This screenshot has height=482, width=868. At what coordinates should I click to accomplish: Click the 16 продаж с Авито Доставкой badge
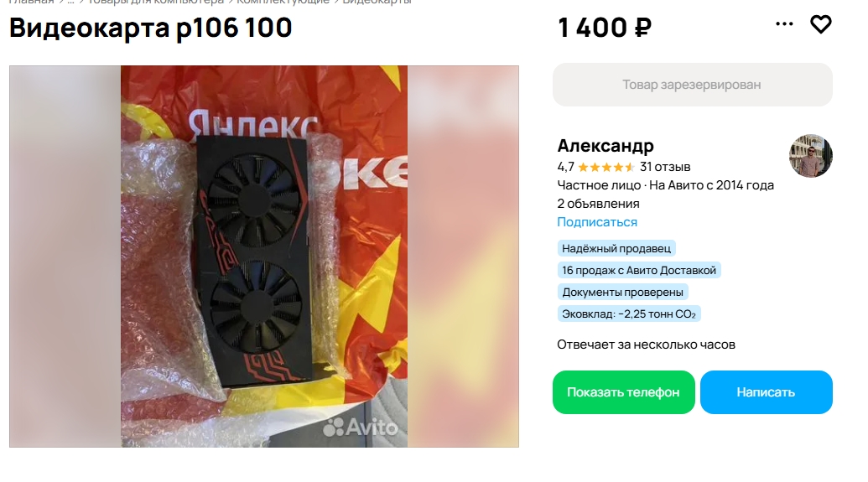coord(639,270)
